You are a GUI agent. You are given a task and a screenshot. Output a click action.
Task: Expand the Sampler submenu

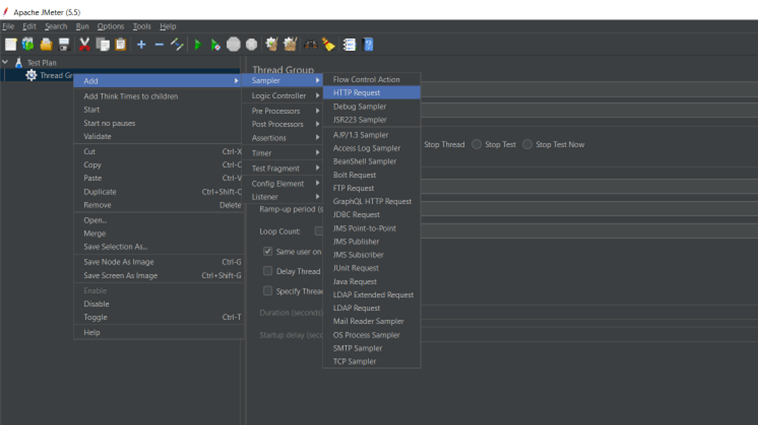coord(282,80)
